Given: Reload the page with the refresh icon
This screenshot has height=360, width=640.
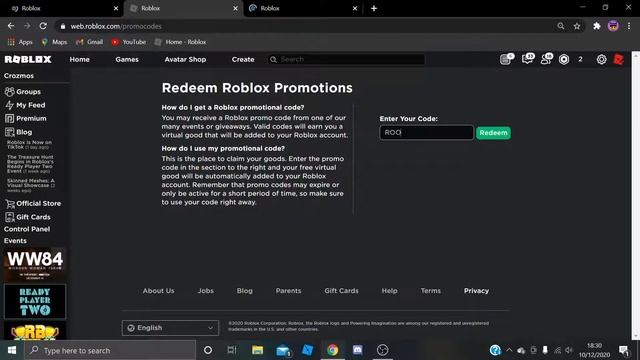Looking at the screenshot, I should coord(43,26).
